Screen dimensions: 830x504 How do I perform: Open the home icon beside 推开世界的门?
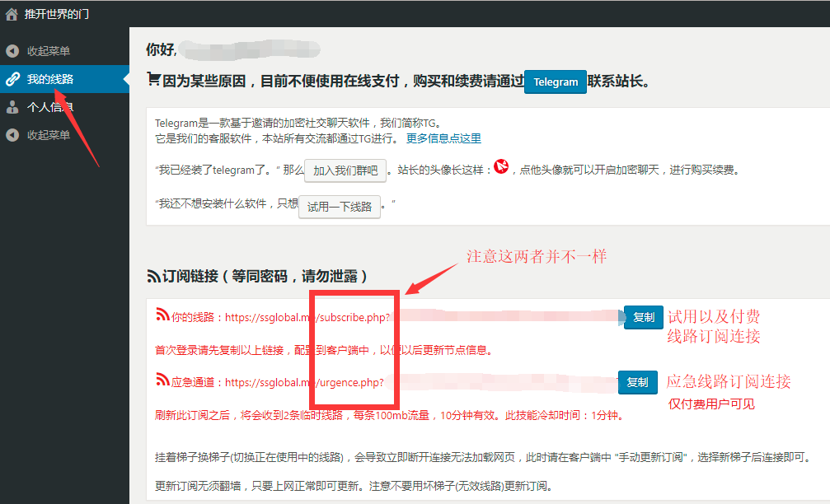[12, 14]
